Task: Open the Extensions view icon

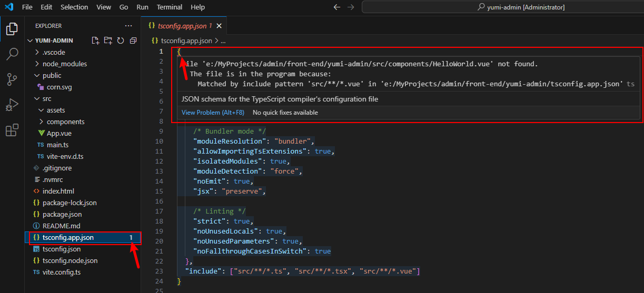Action: tap(12, 130)
